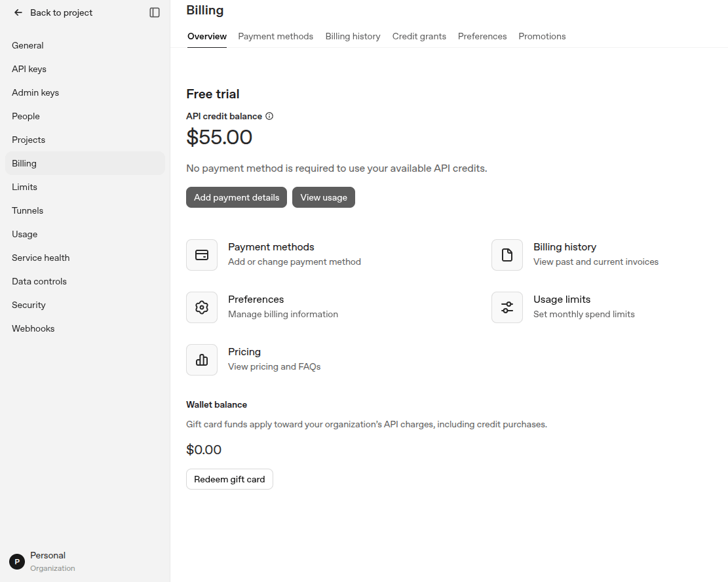The image size is (728, 582).
Task: Click the $0.00 wallet balance amount
Action: [x=204, y=450]
